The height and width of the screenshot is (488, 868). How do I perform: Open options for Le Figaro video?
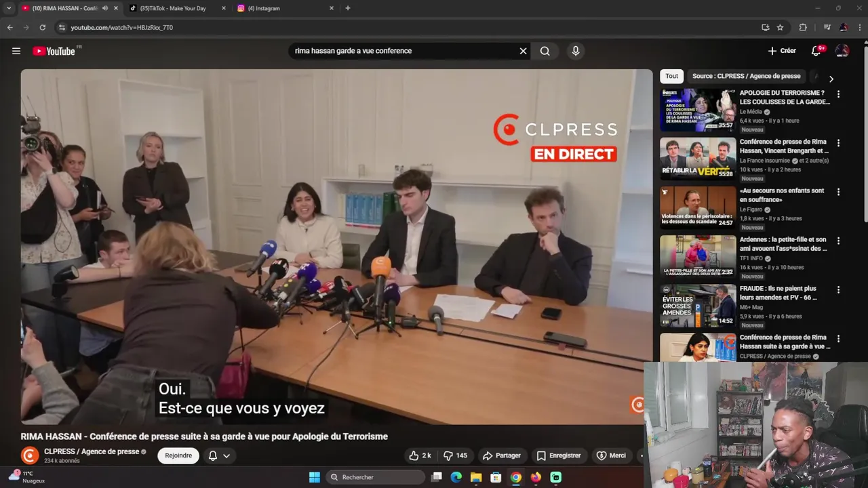(838, 192)
